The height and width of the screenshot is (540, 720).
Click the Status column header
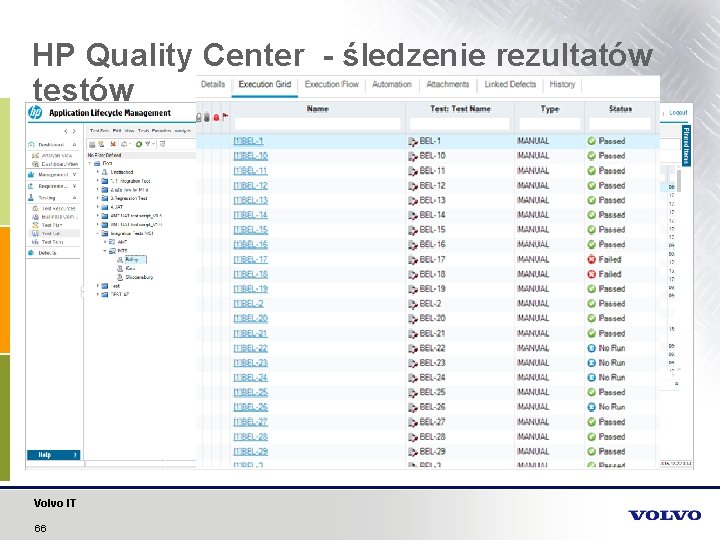pos(620,109)
